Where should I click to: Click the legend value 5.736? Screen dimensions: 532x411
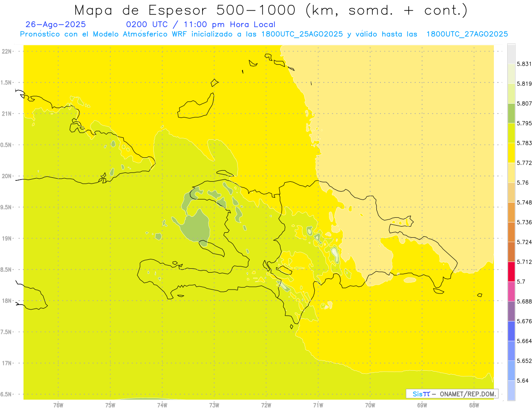point(524,222)
